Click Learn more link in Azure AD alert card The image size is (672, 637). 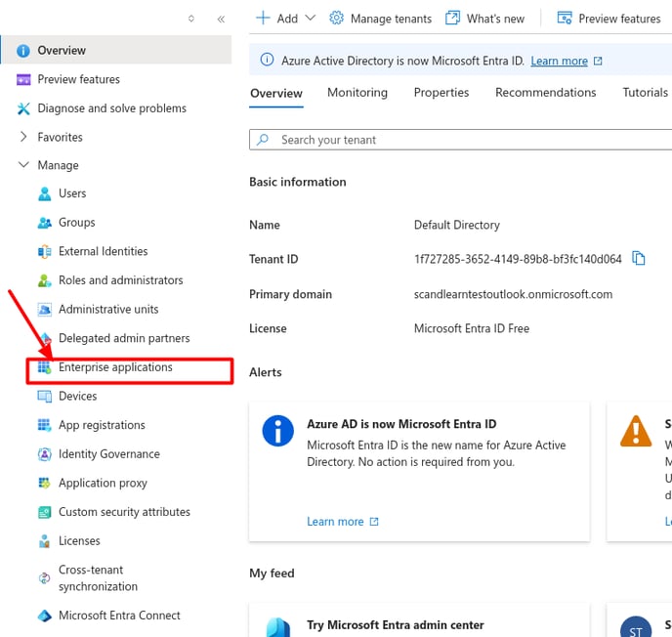pos(335,522)
